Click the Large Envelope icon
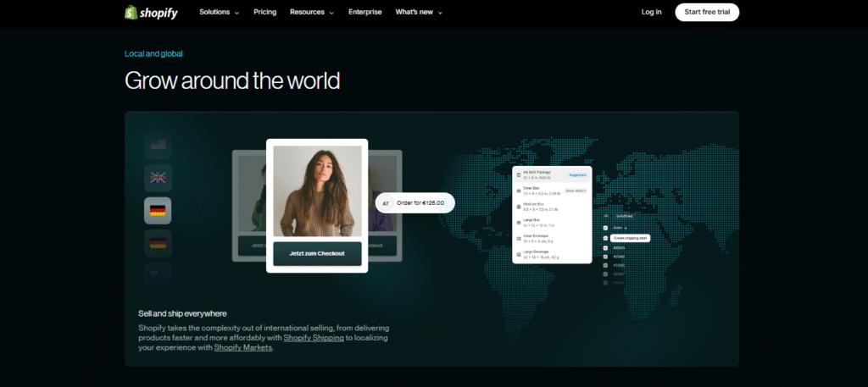 (519, 254)
